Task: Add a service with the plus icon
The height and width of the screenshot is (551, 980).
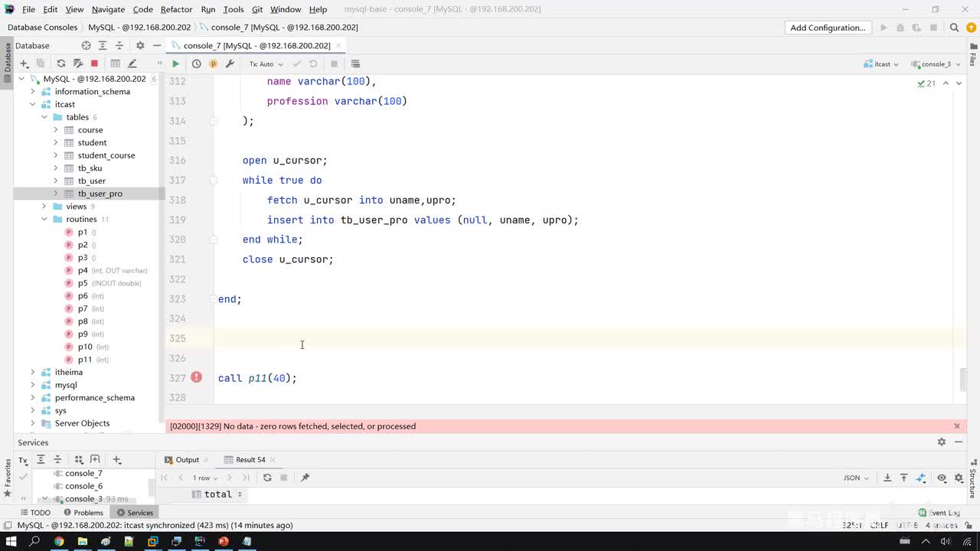Action: click(x=117, y=460)
